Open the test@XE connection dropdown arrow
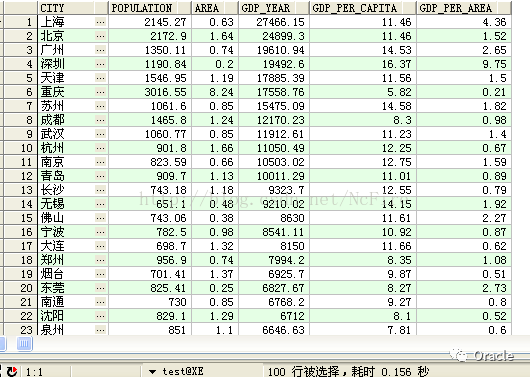Screen dimensions: 530x377 [152, 372]
